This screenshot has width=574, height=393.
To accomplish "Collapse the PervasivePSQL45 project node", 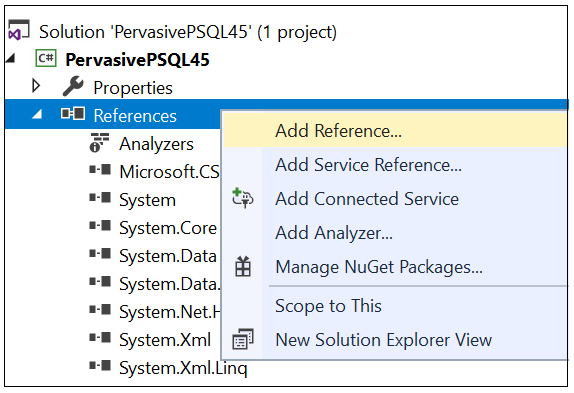I will click(11, 58).
